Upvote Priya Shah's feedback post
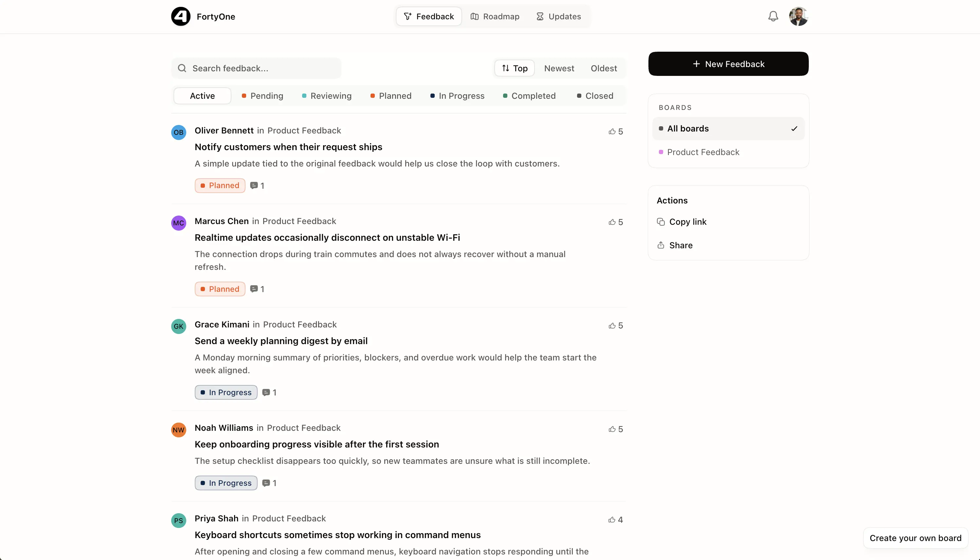The width and height of the screenshot is (980, 560). click(616, 520)
